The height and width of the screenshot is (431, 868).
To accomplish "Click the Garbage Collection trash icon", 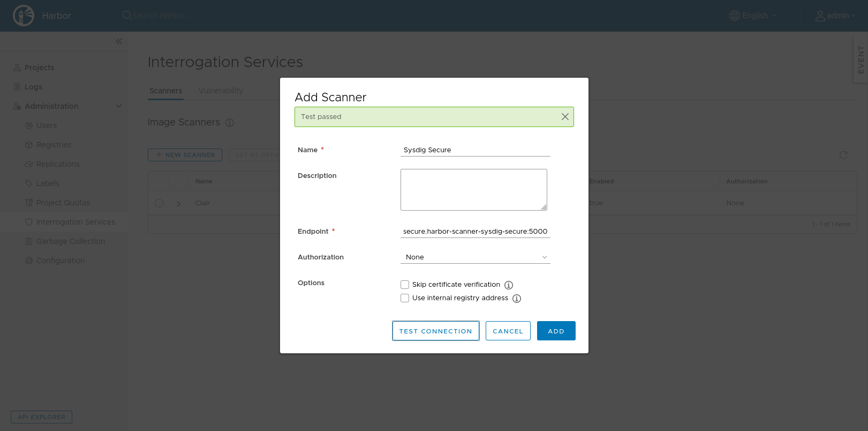I will click(29, 241).
